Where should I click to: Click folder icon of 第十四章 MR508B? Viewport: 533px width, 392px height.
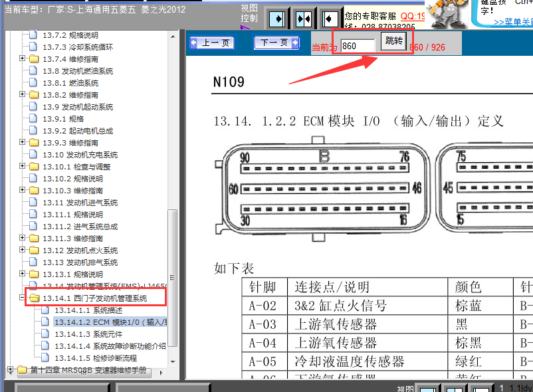click(x=22, y=369)
